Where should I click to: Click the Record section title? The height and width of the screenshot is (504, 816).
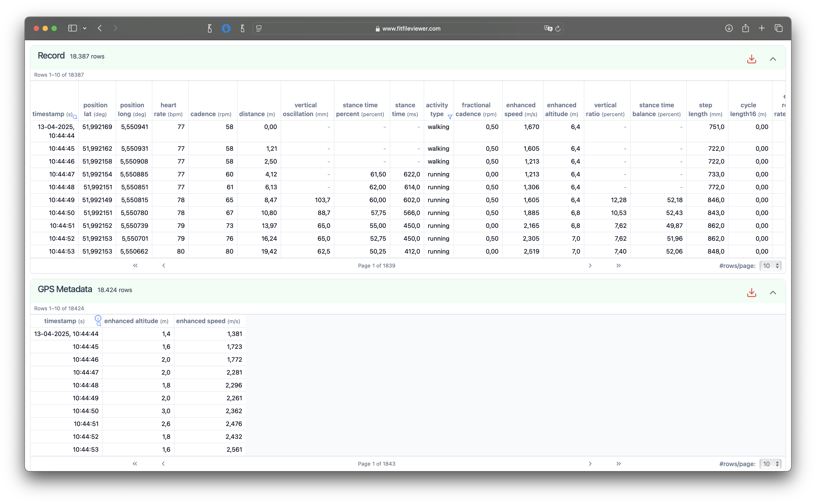point(51,56)
